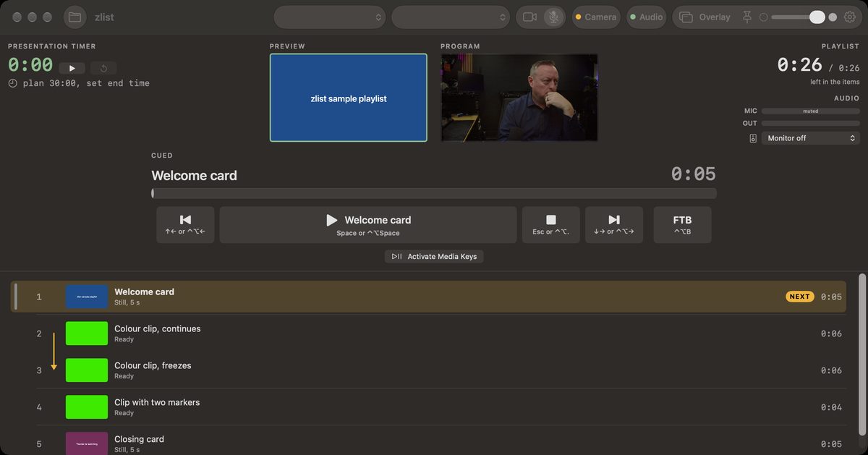Skip to previous item button
Viewport: 868px width, 455px height.
click(x=185, y=225)
